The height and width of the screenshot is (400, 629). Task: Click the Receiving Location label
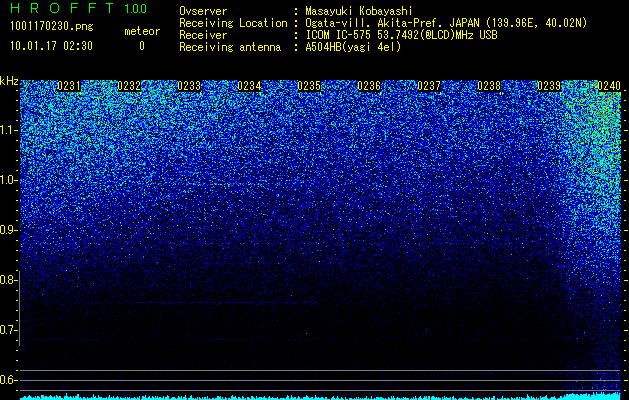[x=233, y=23]
